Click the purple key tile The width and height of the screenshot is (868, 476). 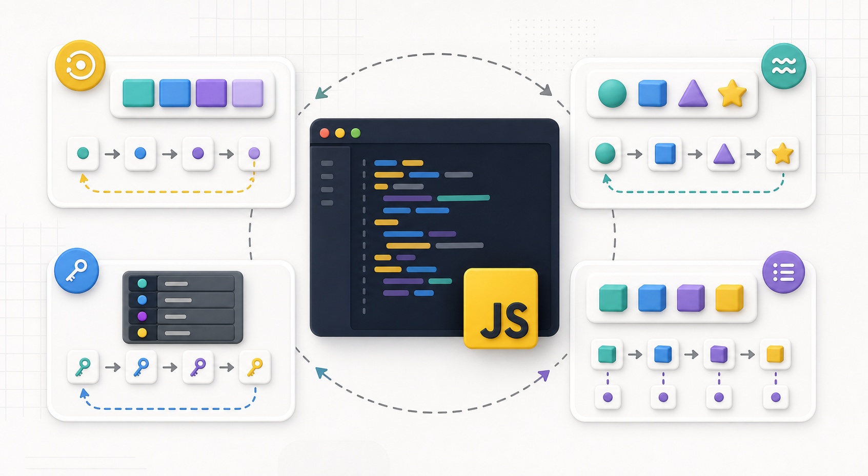(x=198, y=367)
